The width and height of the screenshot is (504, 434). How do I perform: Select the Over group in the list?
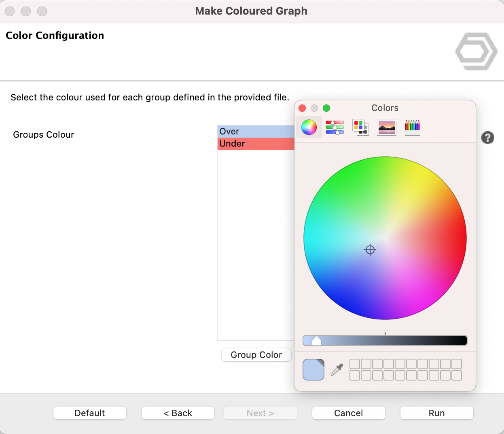[256, 132]
